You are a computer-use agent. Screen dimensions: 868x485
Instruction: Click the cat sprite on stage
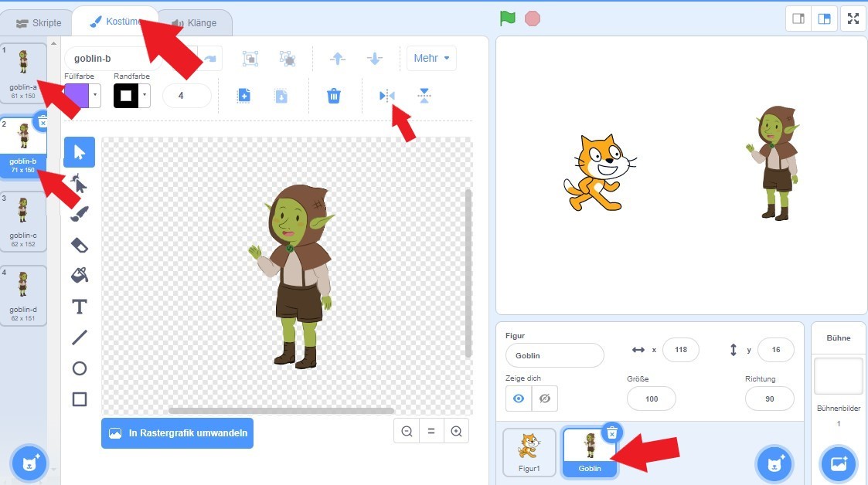pos(600,172)
